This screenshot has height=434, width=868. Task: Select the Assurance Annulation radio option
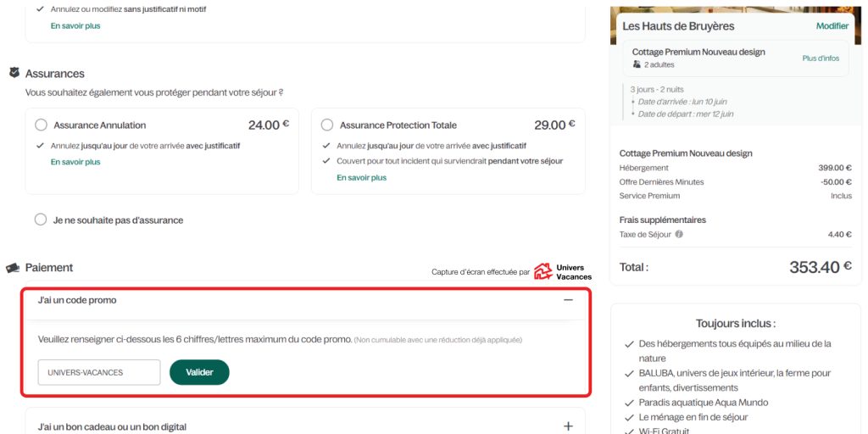(x=41, y=125)
